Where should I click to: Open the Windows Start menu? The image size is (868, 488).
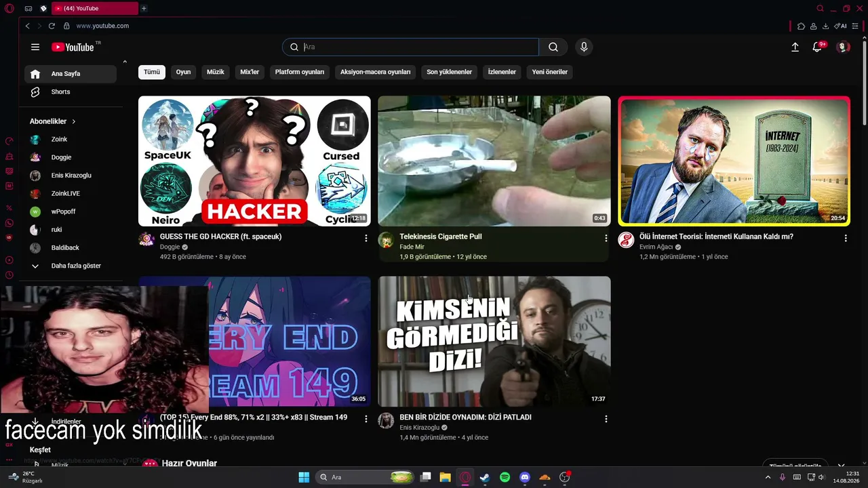pos(304,477)
